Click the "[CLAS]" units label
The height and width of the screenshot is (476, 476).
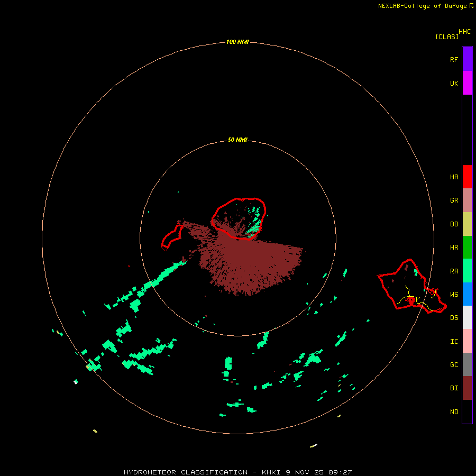(447, 36)
